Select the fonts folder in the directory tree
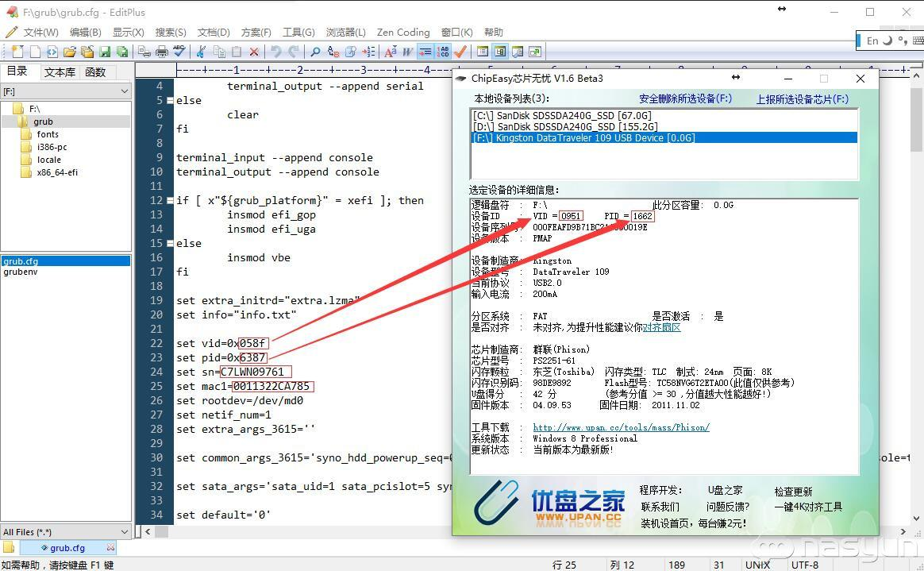 47,134
